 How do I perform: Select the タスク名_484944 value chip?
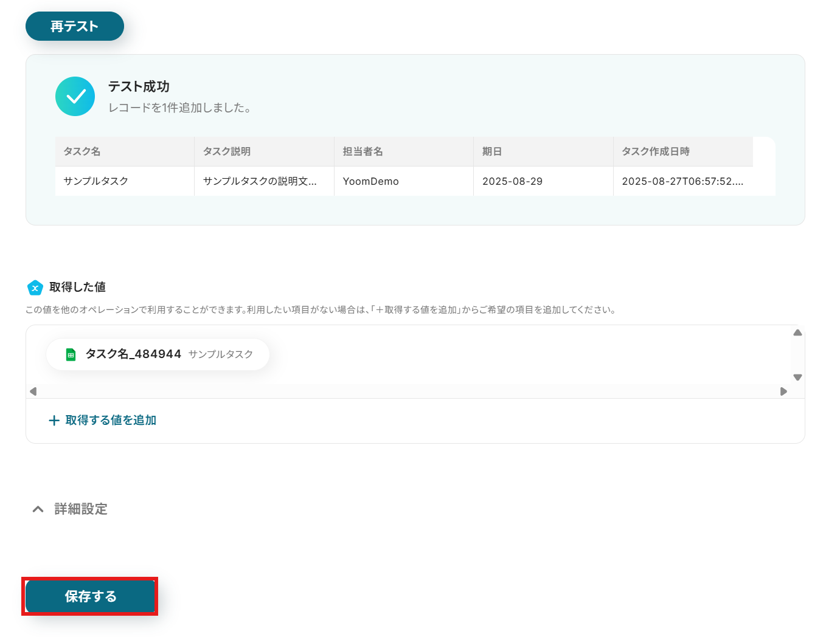coord(158,354)
